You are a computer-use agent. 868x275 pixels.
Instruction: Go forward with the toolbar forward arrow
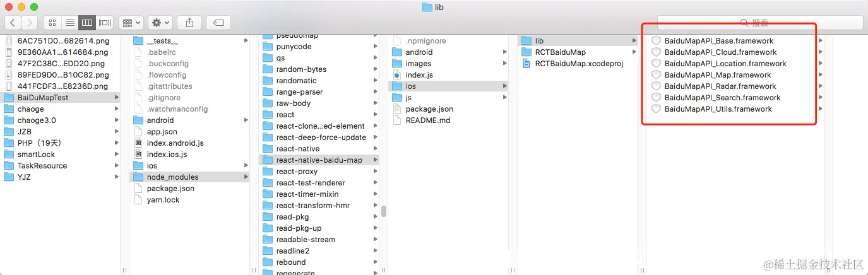click(x=30, y=23)
